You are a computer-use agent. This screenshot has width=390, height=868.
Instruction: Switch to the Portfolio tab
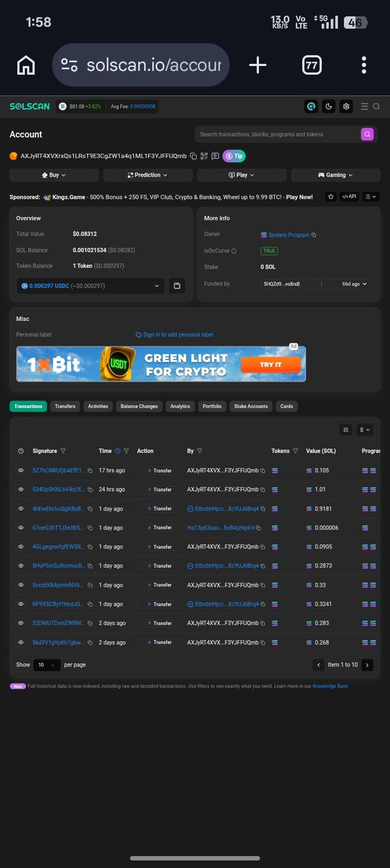point(212,407)
